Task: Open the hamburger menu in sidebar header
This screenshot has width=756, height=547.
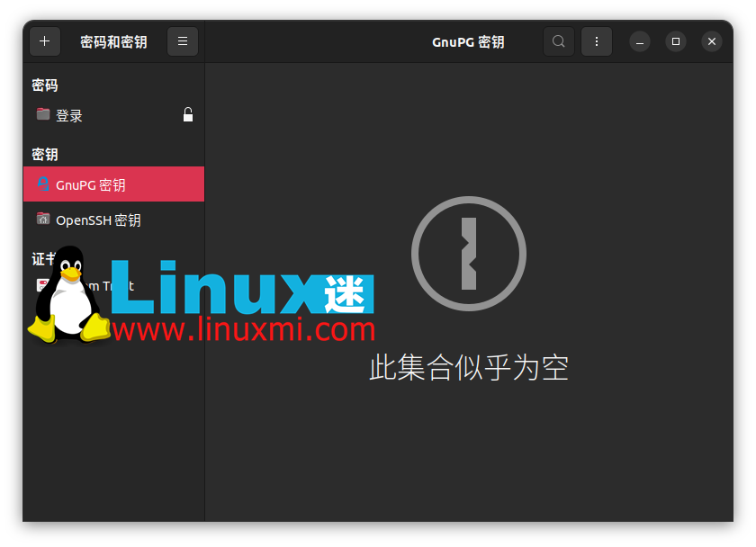Action: coord(182,41)
